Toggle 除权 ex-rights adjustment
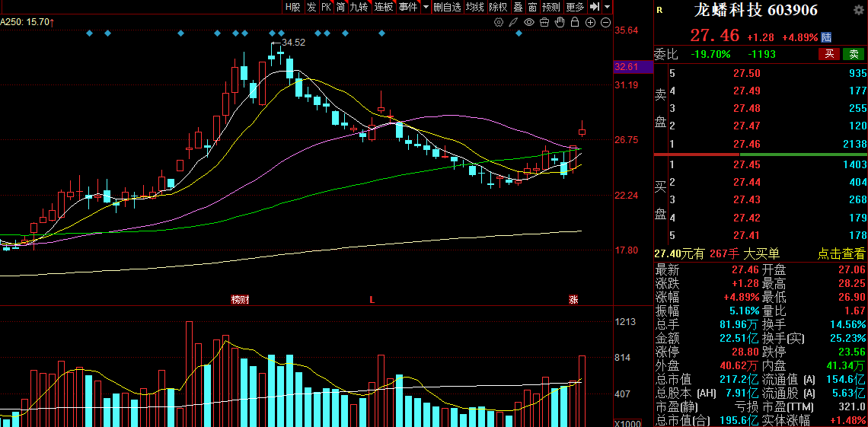Screen dimensions: 868x427 498,7
